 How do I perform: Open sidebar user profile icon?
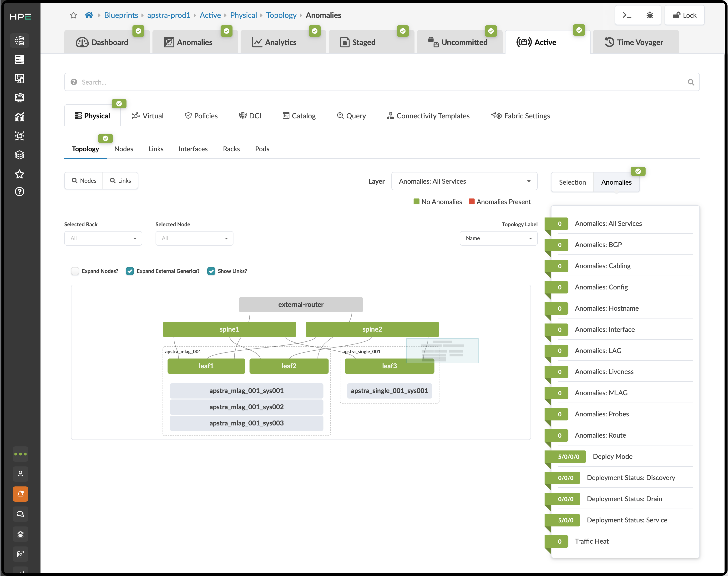[x=20, y=474]
